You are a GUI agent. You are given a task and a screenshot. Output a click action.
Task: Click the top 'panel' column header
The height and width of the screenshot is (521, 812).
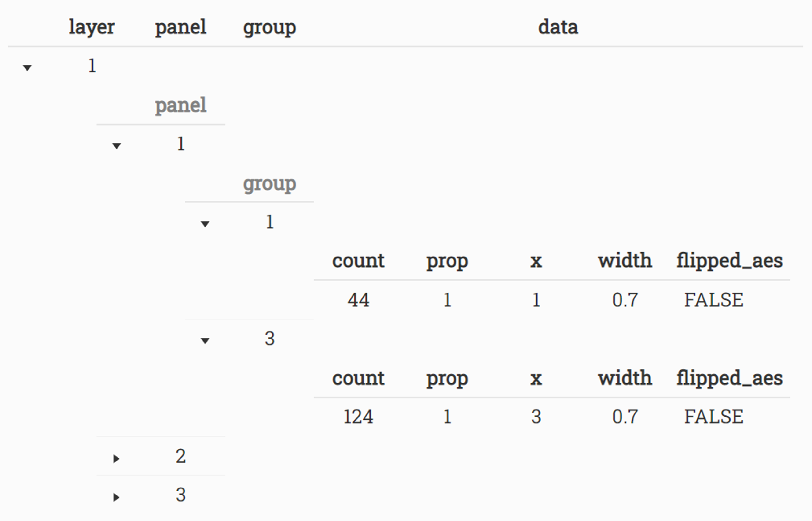coord(180,27)
